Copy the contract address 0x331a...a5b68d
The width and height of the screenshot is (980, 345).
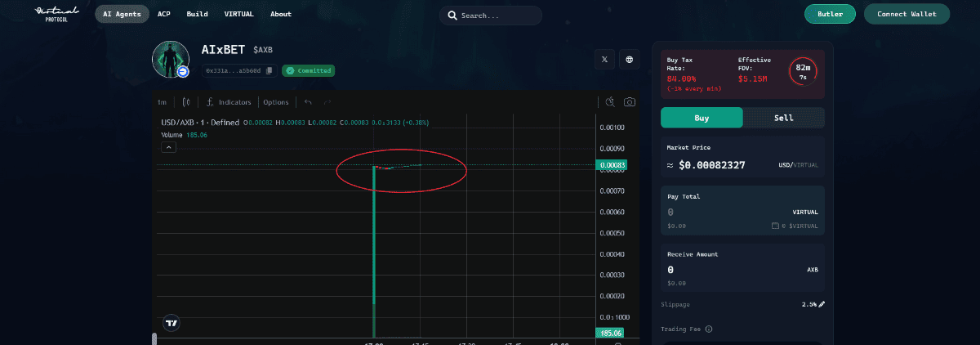(269, 71)
